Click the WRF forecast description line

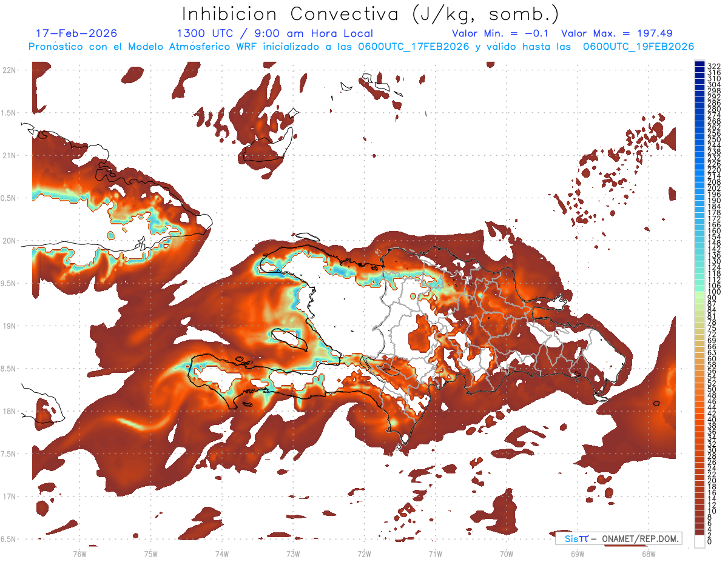tap(361, 47)
